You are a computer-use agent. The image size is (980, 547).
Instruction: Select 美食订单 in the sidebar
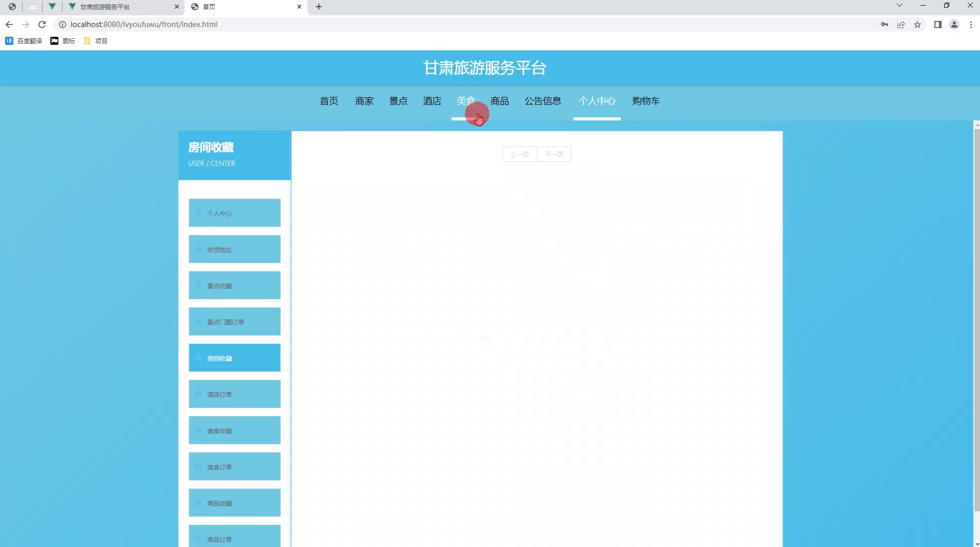tap(234, 466)
